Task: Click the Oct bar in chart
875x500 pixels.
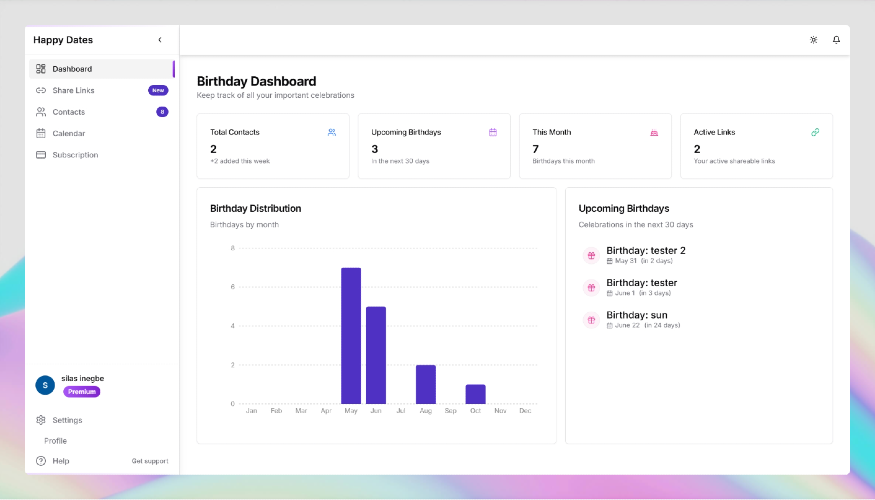Action: [475, 394]
